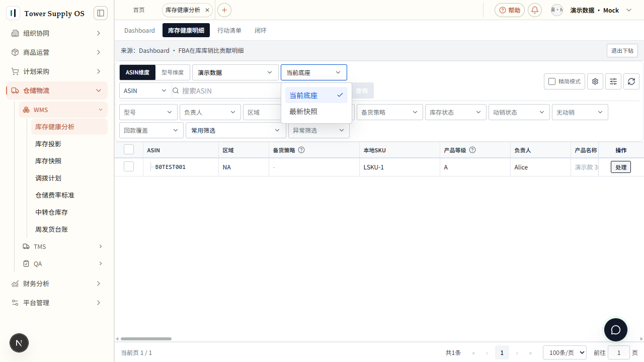Image resolution: width=644 pixels, height=362 pixels.
Task: Add a new tab with plus icon
Action: (x=224, y=10)
